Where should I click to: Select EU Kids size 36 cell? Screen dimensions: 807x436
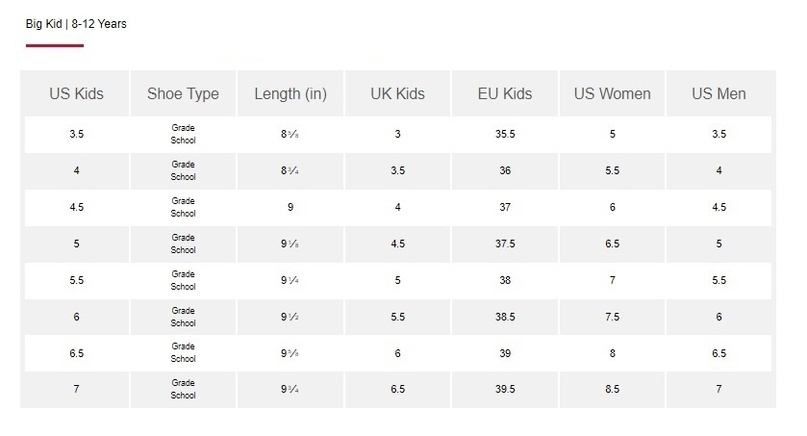pos(505,171)
